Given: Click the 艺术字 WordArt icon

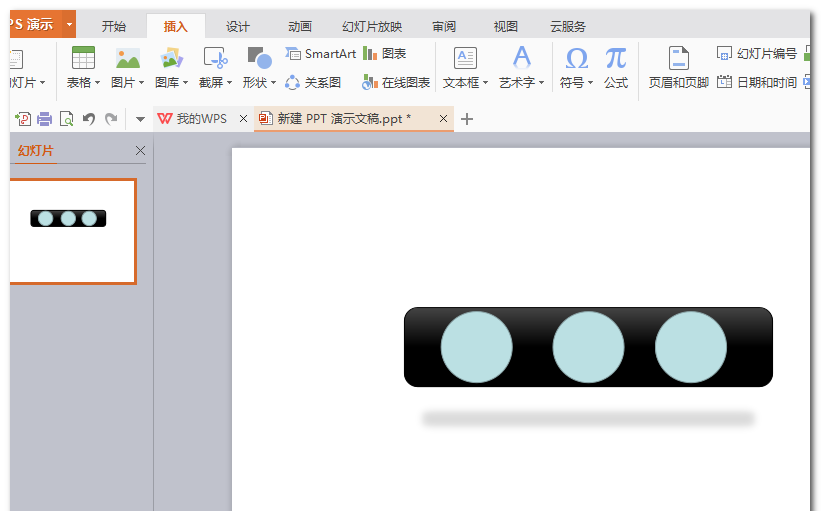Looking at the screenshot, I should 522,58.
